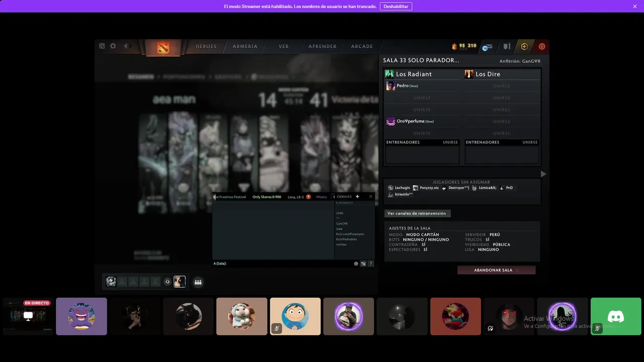Open the ARCADE menu tab

tap(362, 46)
